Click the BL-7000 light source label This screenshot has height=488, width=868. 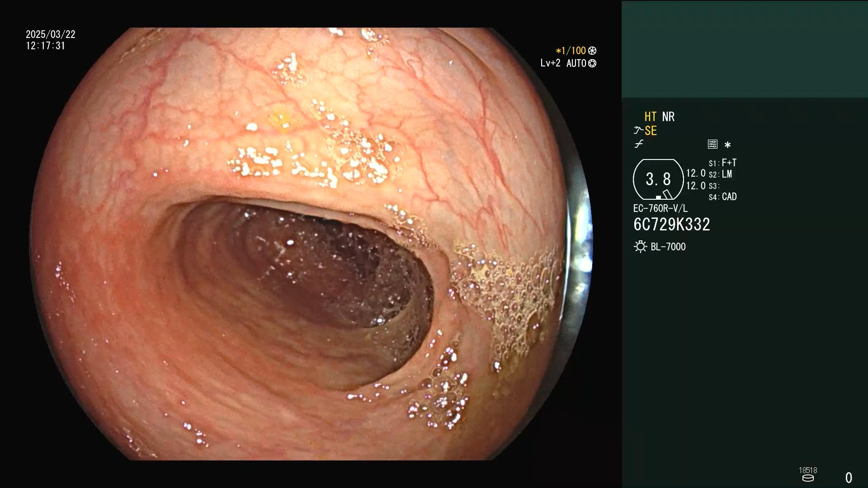click(668, 247)
